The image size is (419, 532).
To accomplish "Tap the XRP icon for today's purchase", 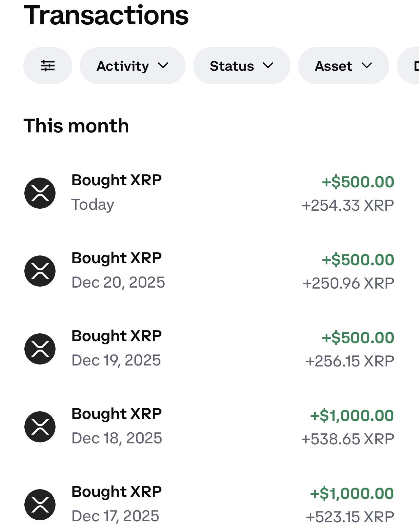I will click(x=40, y=193).
